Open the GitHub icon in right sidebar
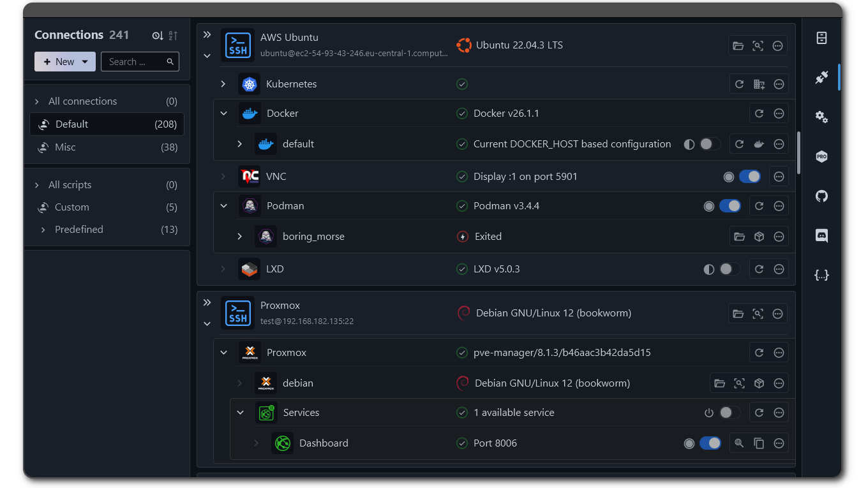This screenshot has height=488, width=868. 821,196
